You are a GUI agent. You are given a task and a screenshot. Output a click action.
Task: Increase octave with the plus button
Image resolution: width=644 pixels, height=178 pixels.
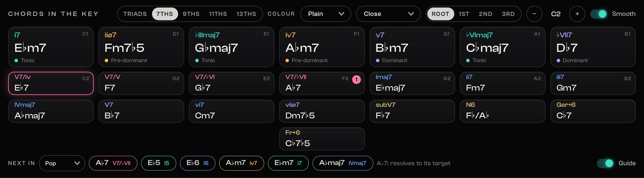[577, 14]
